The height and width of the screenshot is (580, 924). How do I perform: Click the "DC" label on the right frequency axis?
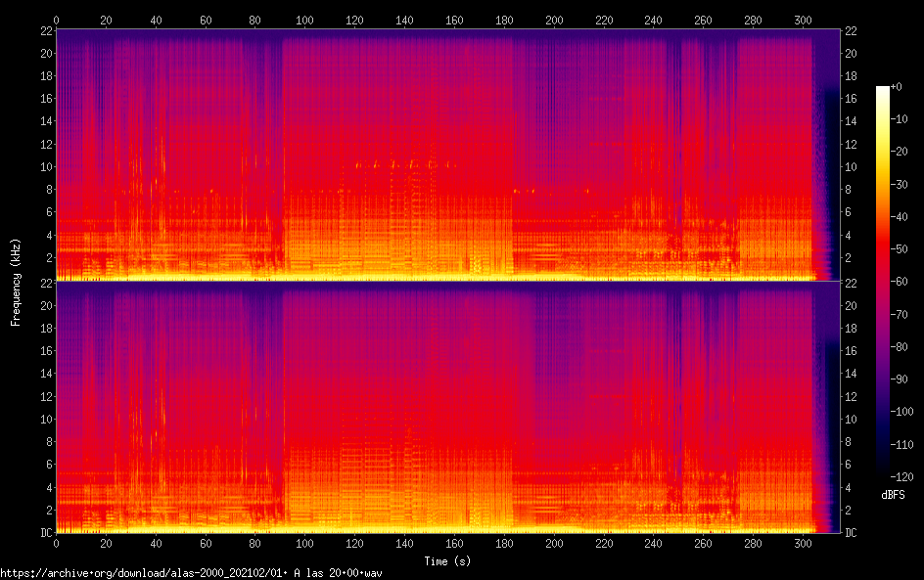click(851, 533)
